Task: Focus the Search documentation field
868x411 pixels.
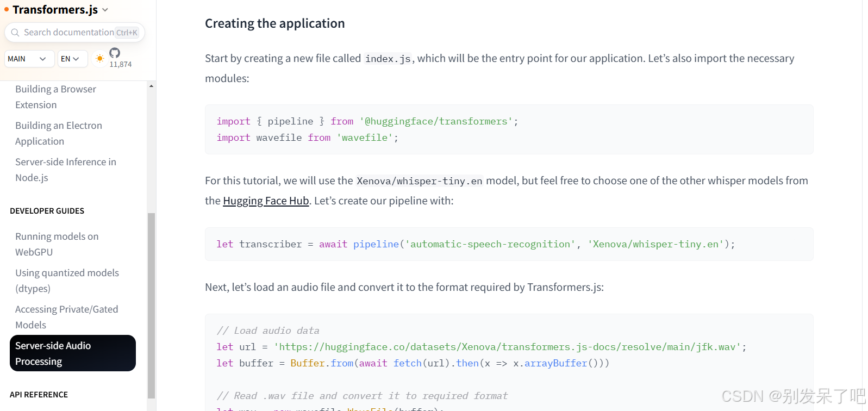Action: pos(75,33)
